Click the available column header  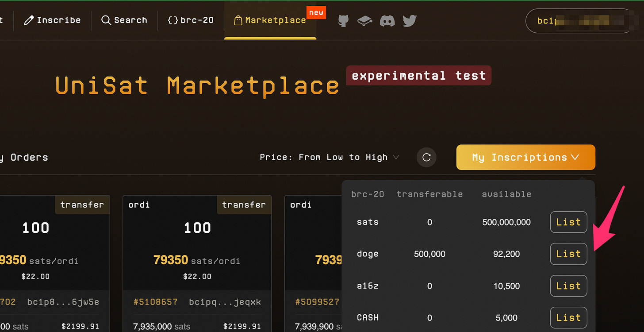(506, 194)
